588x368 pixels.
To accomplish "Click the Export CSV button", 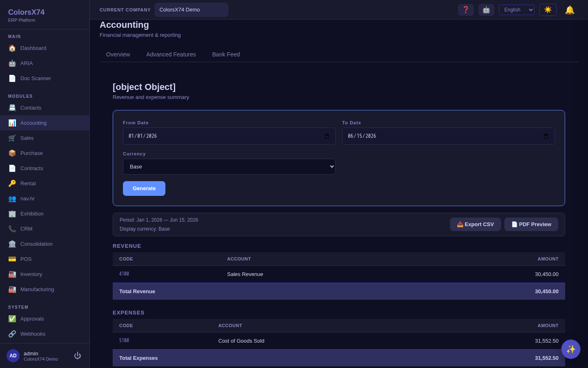I will coord(475,224).
